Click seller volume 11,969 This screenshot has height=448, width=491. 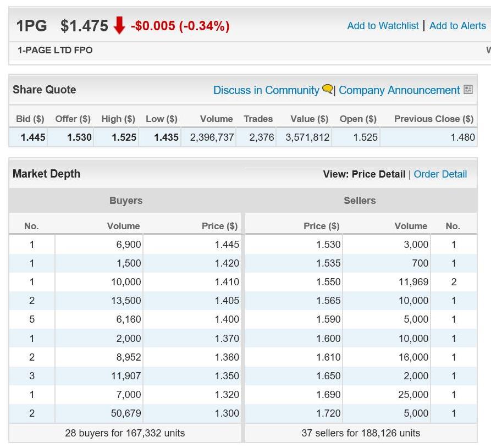413,282
